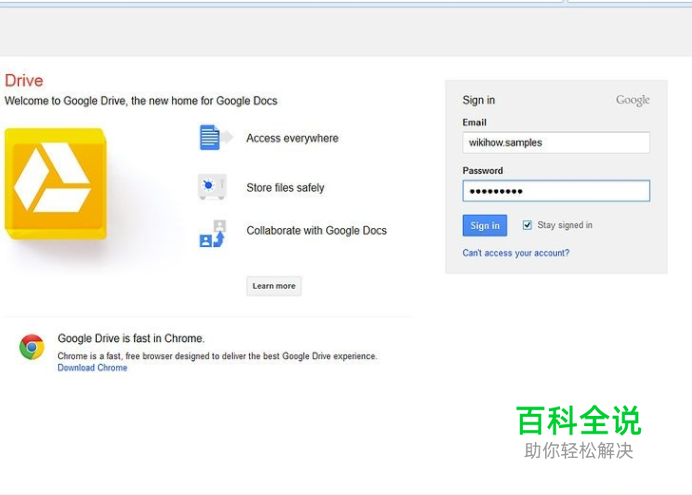Open the Download Chrome link

92,368
